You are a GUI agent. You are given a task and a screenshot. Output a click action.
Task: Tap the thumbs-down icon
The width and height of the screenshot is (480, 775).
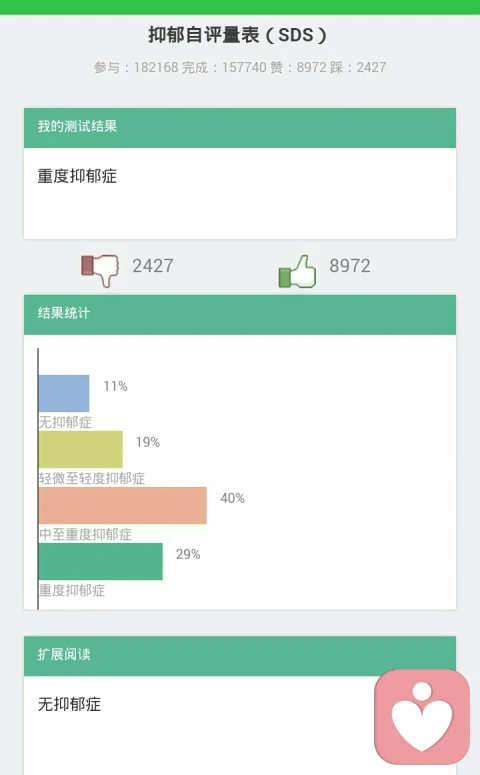tap(100, 270)
